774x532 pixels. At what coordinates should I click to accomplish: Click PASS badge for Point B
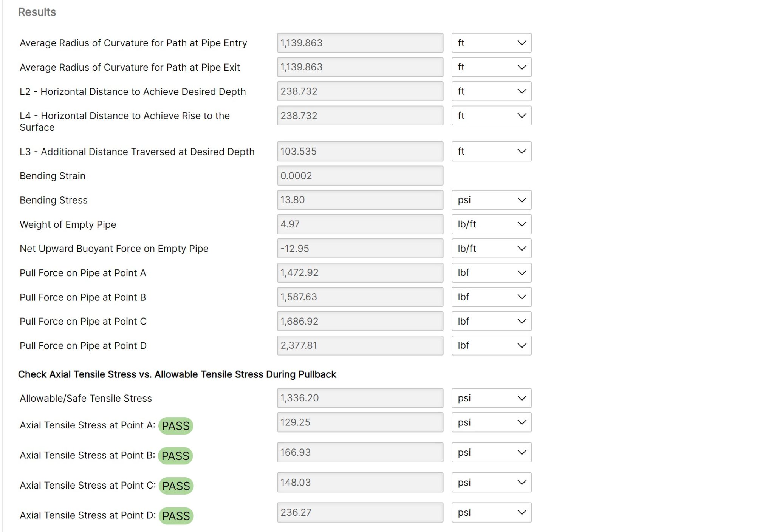176,456
